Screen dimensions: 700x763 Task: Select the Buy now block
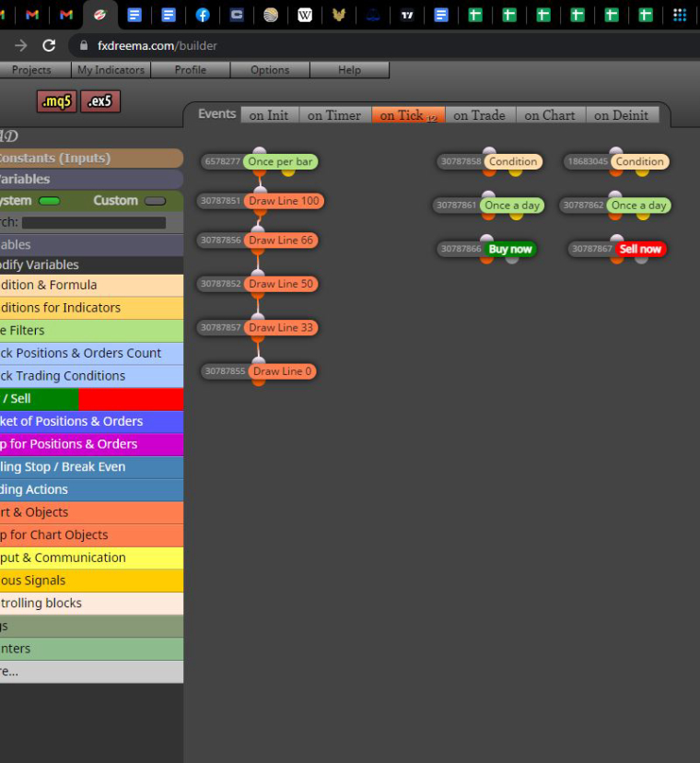pyautogui.click(x=509, y=249)
